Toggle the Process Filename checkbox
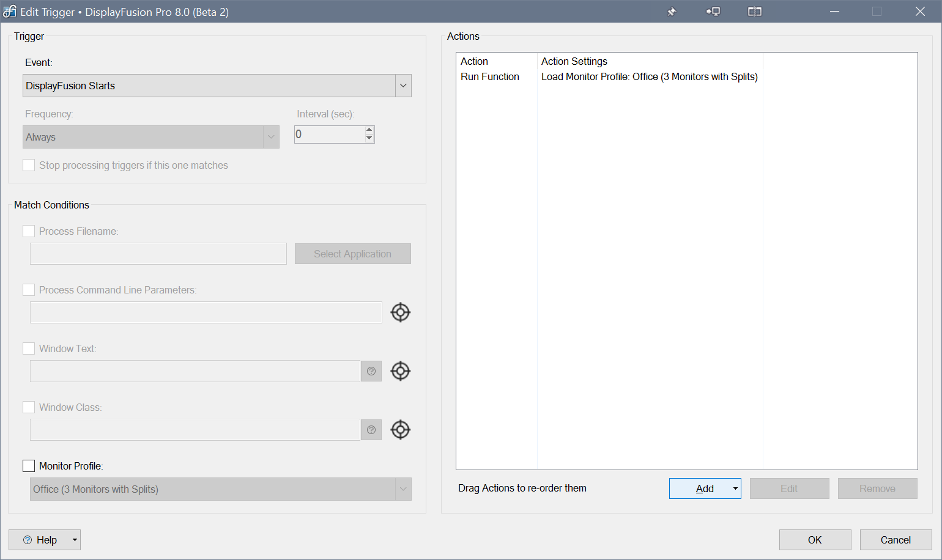This screenshot has height=560, width=942. [x=29, y=231]
